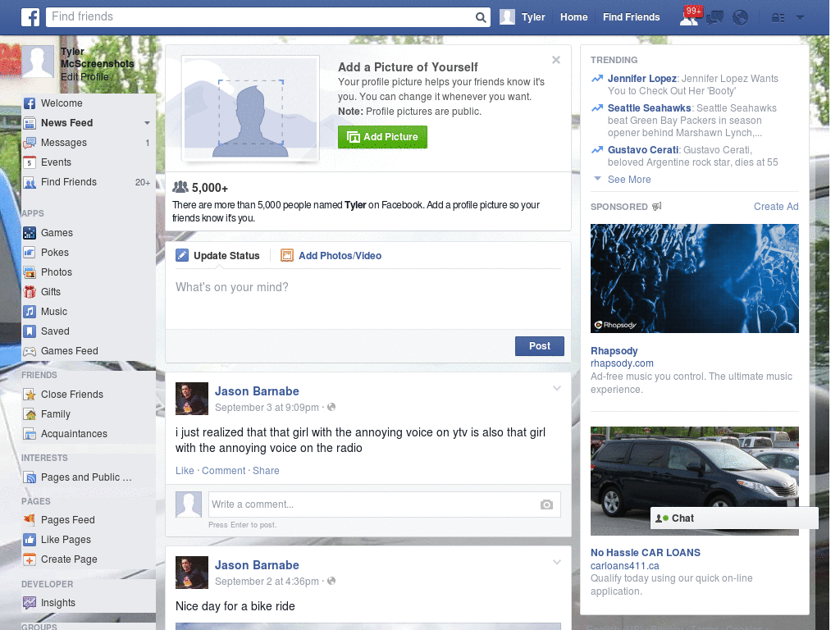Click the News Feed sidebar icon
The width and height of the screenshot is (840, 630).
pos(30,123)
